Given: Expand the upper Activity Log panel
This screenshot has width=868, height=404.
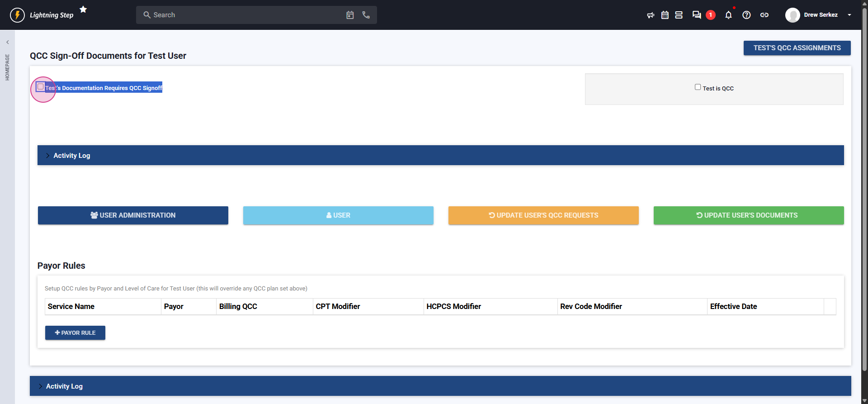Looking at the screenshot, I should pyautogui.click(x=71, y=156).
